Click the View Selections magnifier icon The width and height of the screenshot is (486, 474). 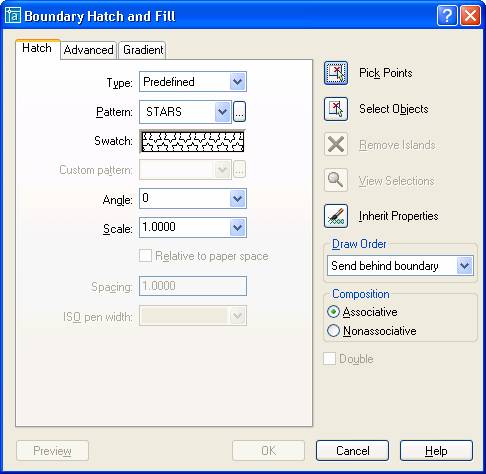336,180
